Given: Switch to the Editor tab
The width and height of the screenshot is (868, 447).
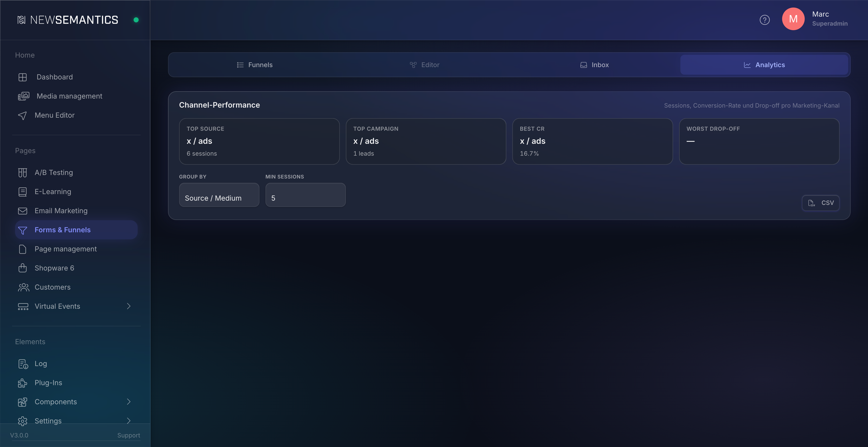Looking at the screenshot, I should pyautogui.click(x=424, y=65).
